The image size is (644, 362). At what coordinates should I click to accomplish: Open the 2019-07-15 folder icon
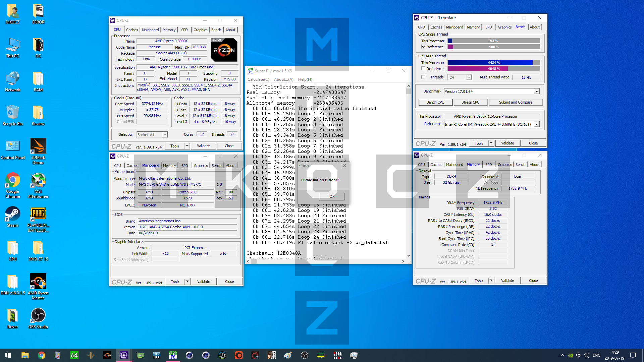38,251
